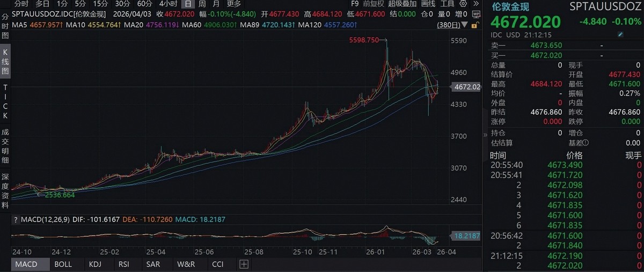
Task: Select the 60分 interval
Action: click(x=144, y=4)
